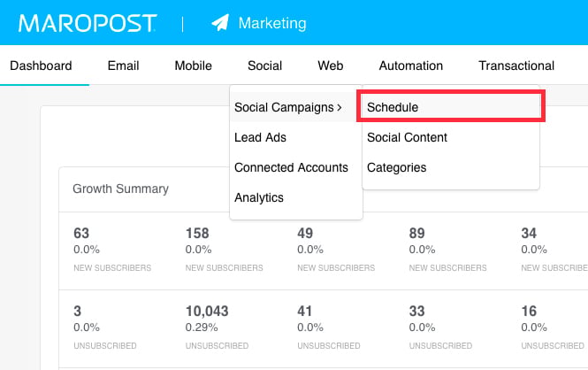Image resolution: width=588 pixels, height=370 pixels.
Task: Click the paper plane Marketing icon
Action: [220, 22]
